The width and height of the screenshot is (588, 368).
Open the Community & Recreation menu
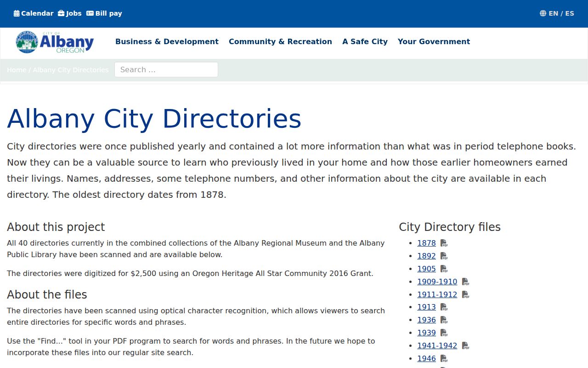point(280,41)
